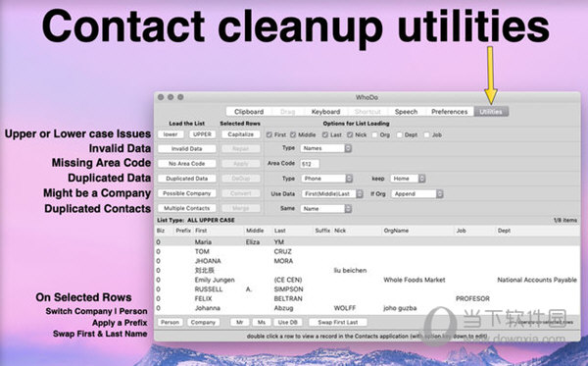Screen dimensions: 588x366
Task: Uncheck the Nick option
Action: (350, 134)
